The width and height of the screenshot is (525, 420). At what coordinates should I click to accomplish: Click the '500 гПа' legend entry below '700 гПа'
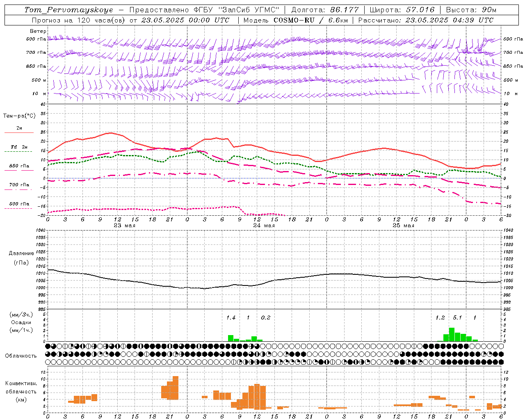point(19,204)
